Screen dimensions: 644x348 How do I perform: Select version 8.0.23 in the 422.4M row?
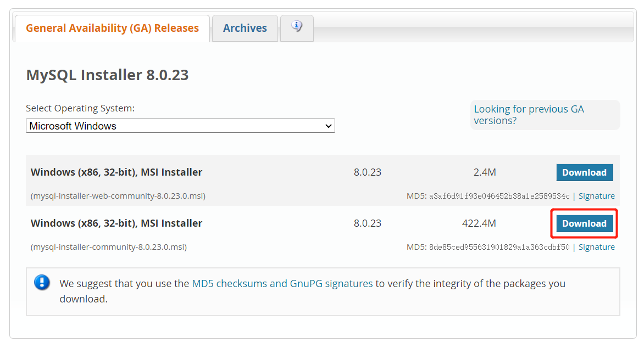[368, 223]
